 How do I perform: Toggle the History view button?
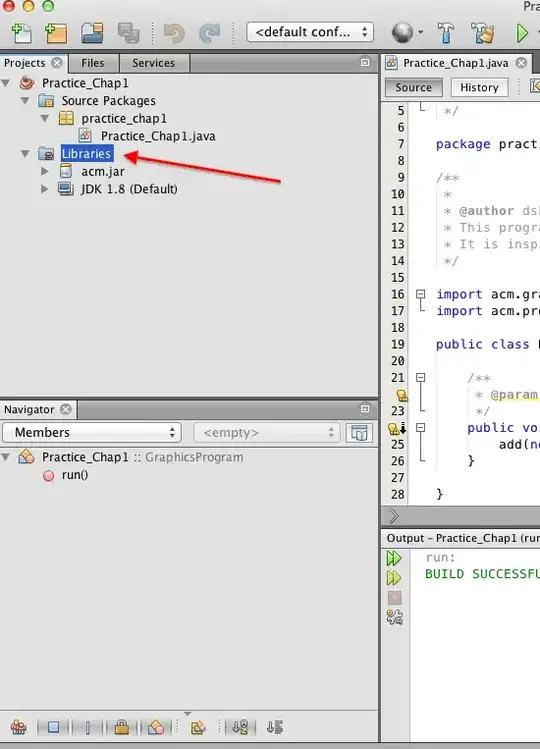coord(479,87)
